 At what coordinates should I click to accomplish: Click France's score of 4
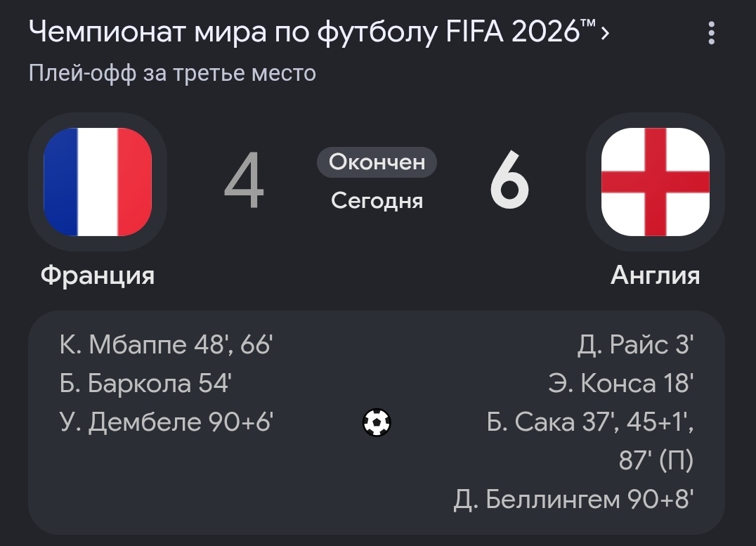click(x=245, y=181)
